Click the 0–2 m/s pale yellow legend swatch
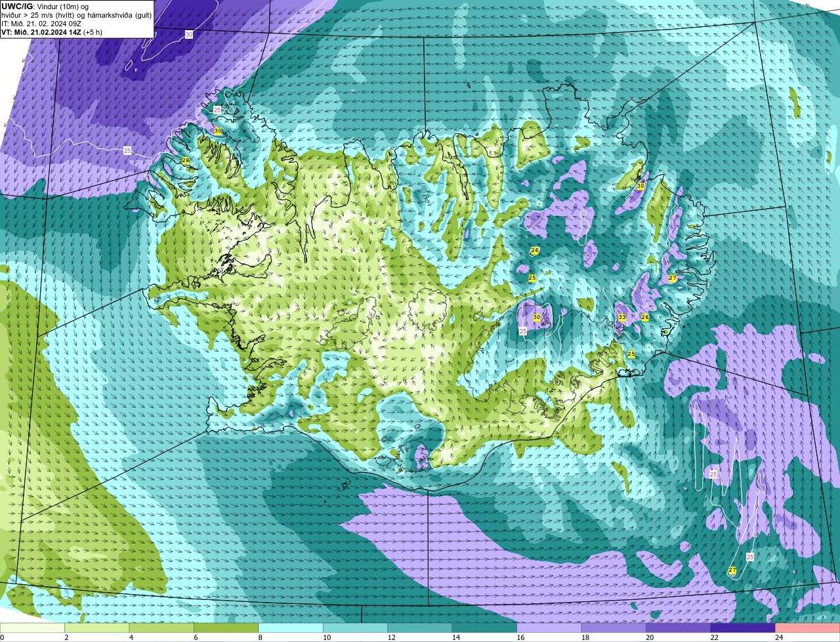Viewport: 840px width, 642px height. click(x=33, y=628)
